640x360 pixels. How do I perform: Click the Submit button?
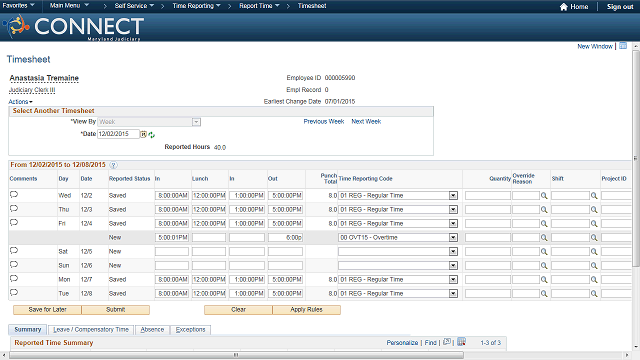116,310
